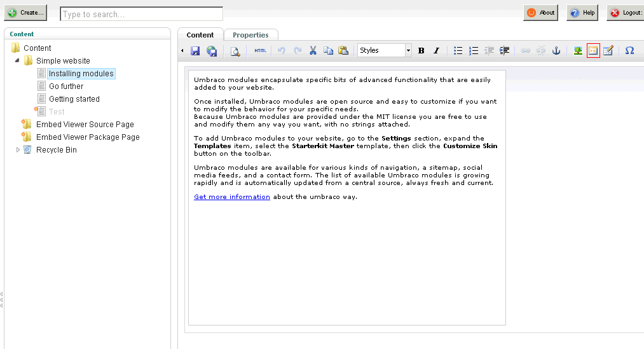
Task: Select the Recycle Bin item
Action: pos(57,150)
